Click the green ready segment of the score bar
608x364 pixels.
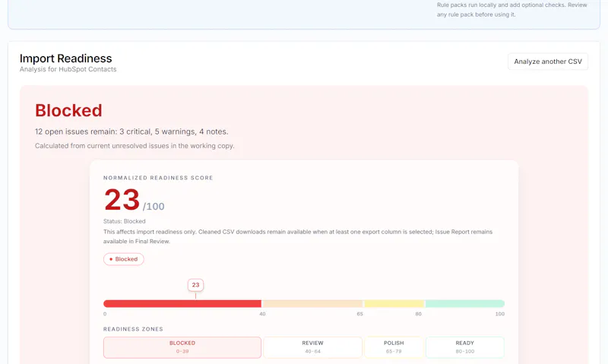tap(465, 303)
